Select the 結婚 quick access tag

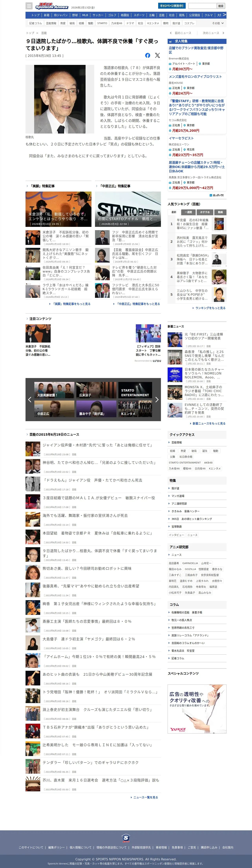tap(173, 451)
